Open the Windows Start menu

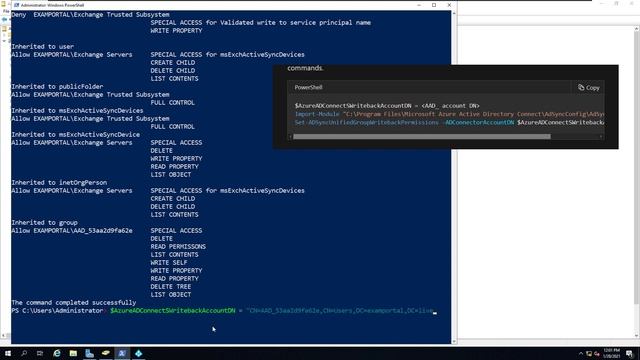[x=8, y=353]
